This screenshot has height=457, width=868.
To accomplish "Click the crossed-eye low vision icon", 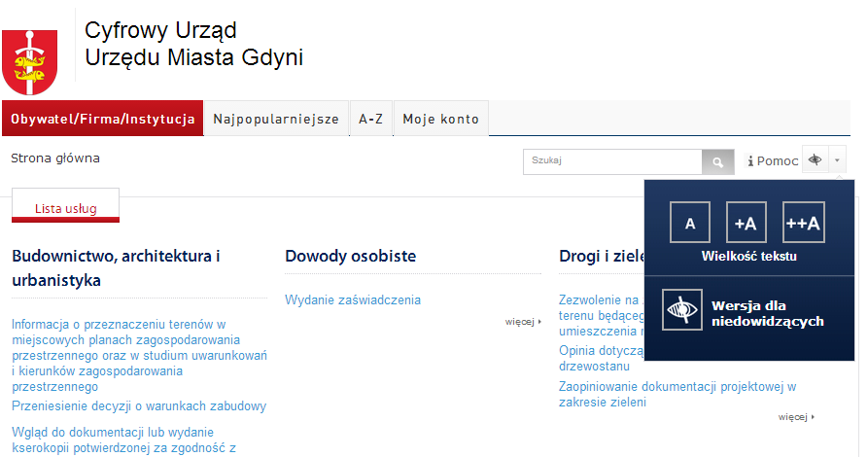I will pos(682,310).
